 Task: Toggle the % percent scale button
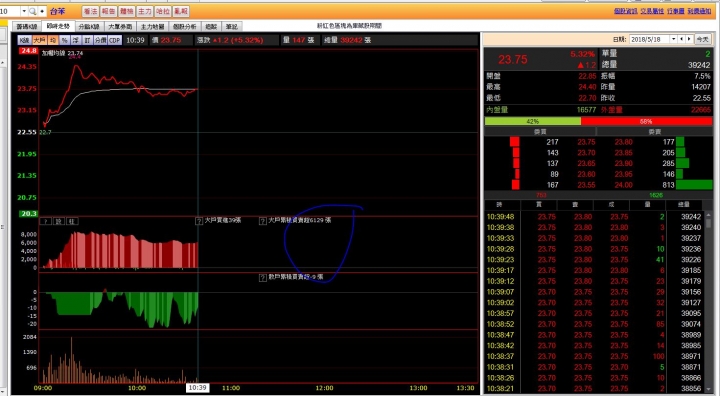point(65,40)
